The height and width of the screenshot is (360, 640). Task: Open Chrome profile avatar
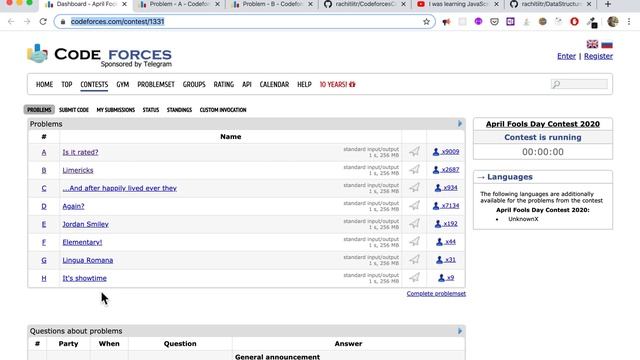click(613, 22)
